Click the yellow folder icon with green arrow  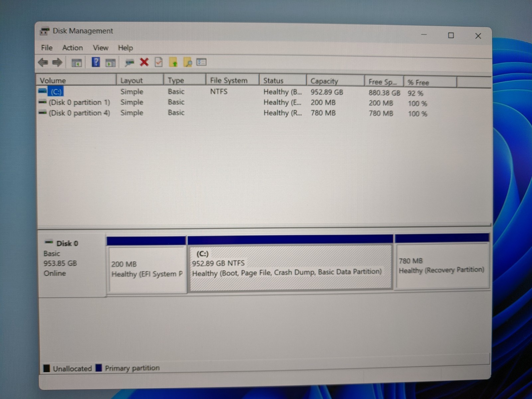[x=173, y=62]
